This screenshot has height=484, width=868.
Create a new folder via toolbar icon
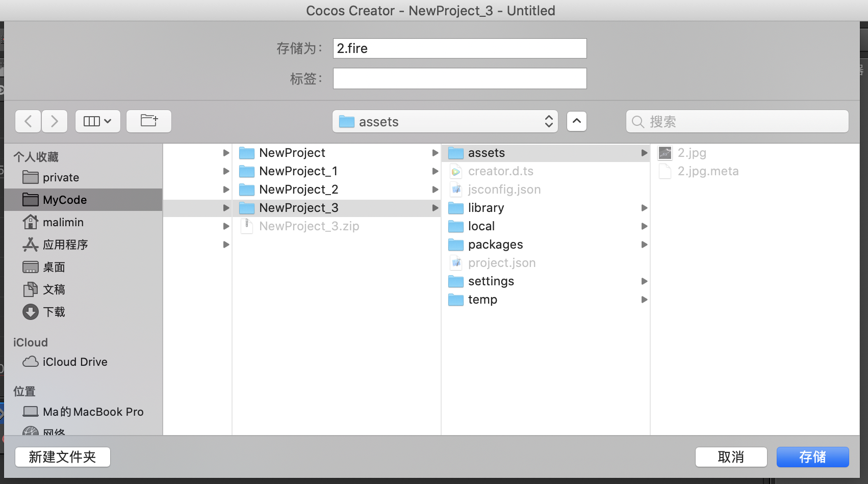point(149,121)
